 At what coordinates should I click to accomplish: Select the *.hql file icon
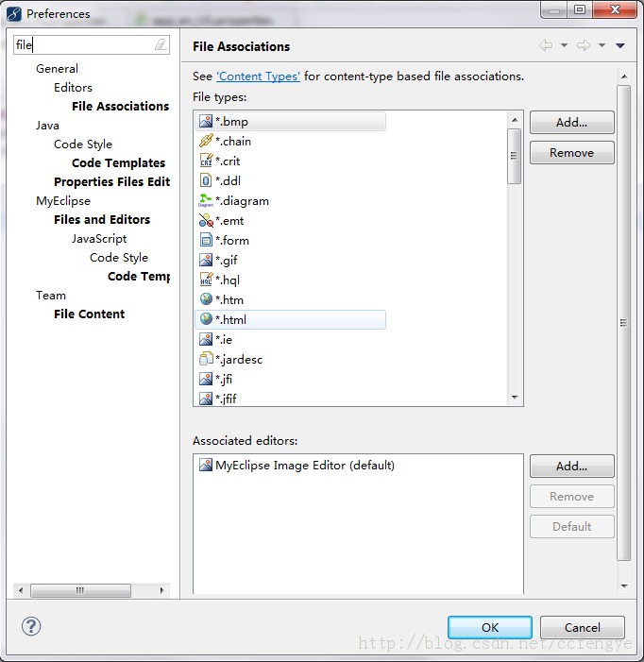pos(206,280)
